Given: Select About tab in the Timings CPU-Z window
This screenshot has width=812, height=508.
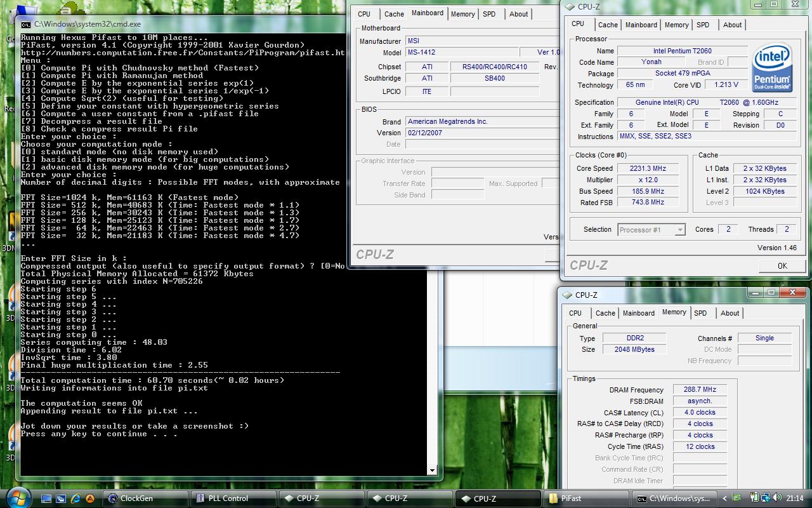Looking at the screenshot, I should point(730,313).
